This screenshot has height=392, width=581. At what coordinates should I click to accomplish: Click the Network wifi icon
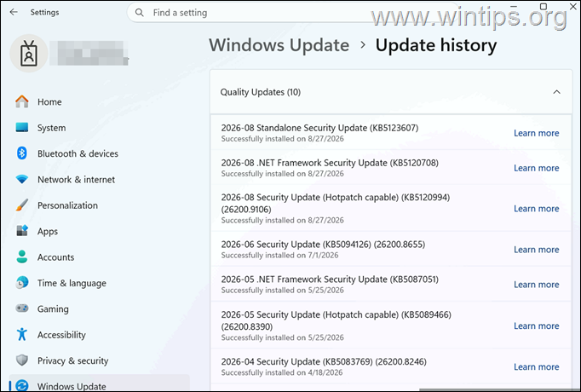click(22, 179)
